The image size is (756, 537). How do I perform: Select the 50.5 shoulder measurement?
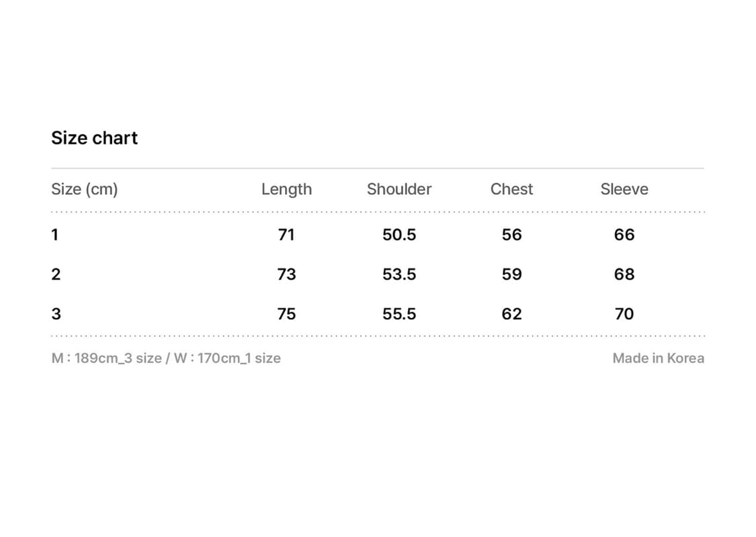click(399, 235)
